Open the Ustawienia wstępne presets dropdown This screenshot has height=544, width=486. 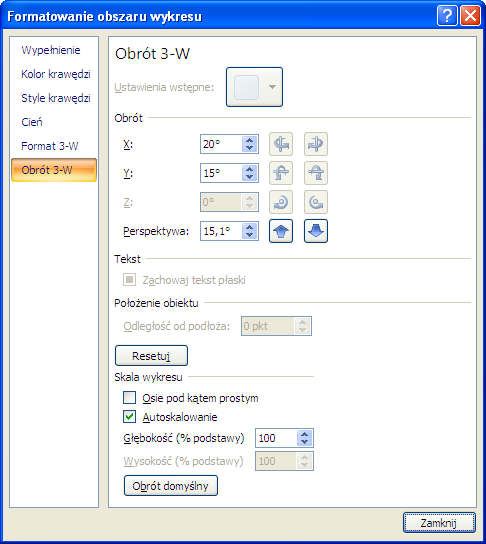pyautogui.click(x=254, y=87)
